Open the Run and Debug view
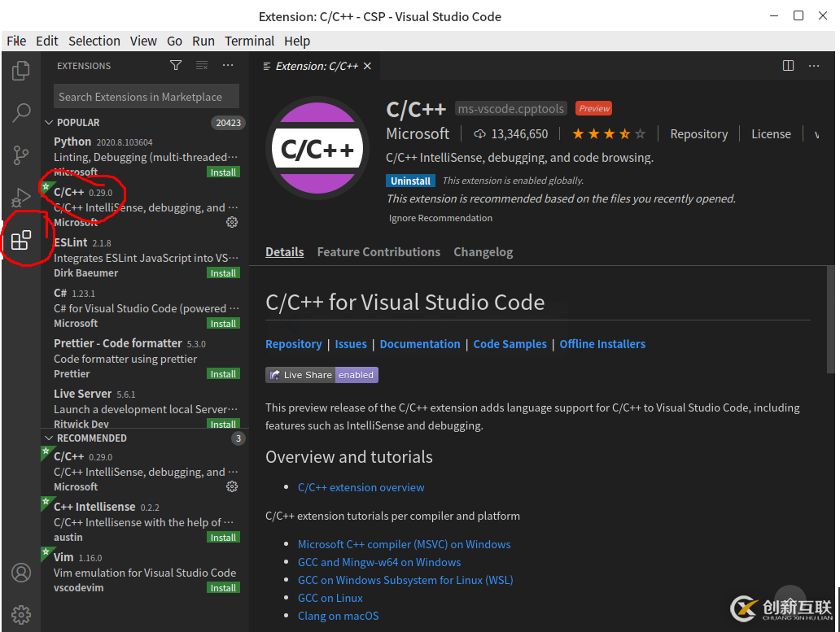Viewport: 840px width, 632px height. click(21, 198)
